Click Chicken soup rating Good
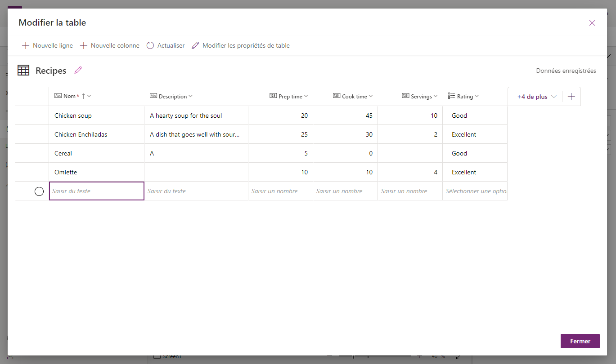616x364 pixels. (x=475, y=115)
